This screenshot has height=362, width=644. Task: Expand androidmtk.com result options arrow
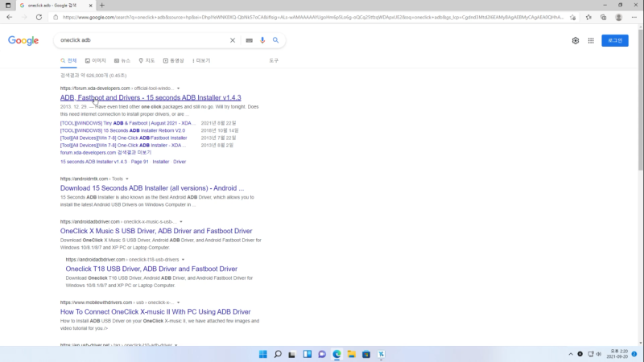coord(127,179)
